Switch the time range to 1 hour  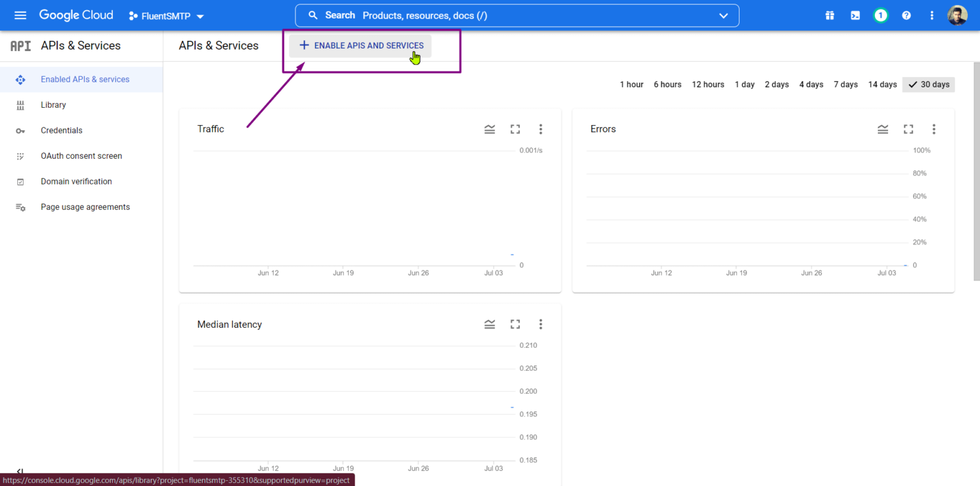631,84
